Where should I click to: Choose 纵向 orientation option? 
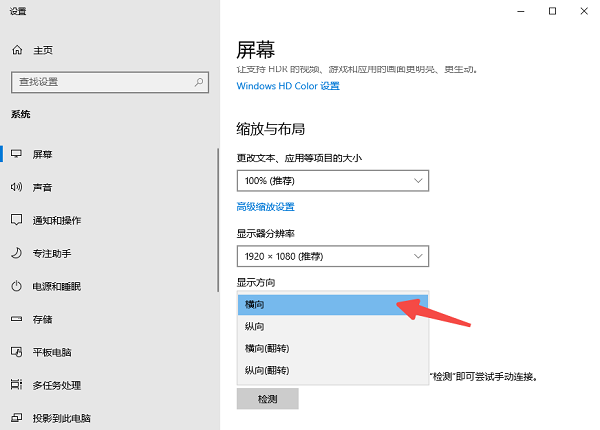333,326
